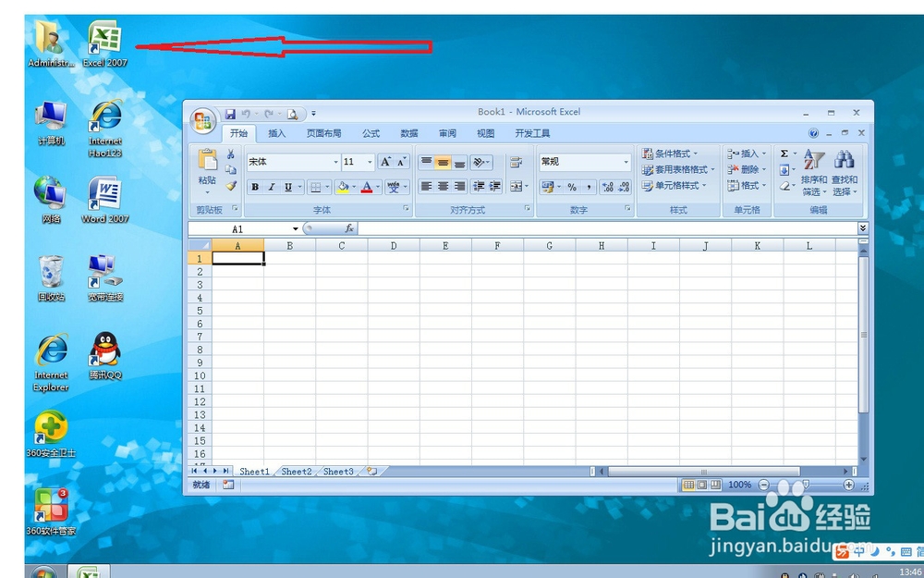This screenshot has height=578, width=924.
Task: Open 排序和筛选 sort and filter
Action: pos(814,172)
